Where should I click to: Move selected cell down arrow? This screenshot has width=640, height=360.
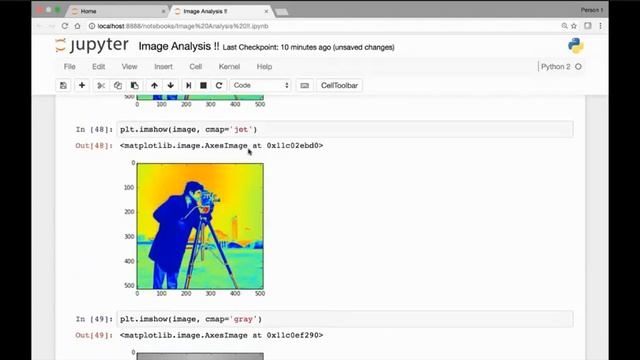pyautogui.click(x=171, y=85)
